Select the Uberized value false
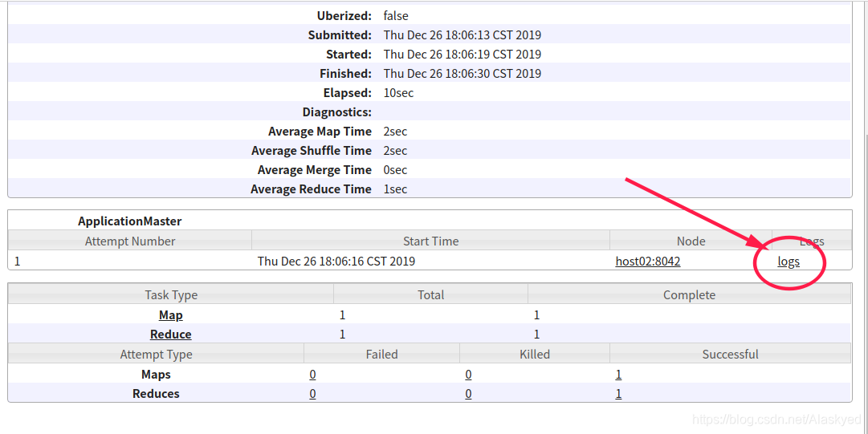868x434 pixels. [396, 16]
